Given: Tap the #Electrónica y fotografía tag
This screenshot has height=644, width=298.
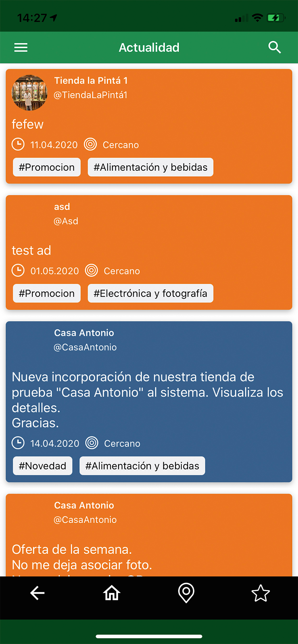Looking at the screenshot, I should tap(150, 293).
